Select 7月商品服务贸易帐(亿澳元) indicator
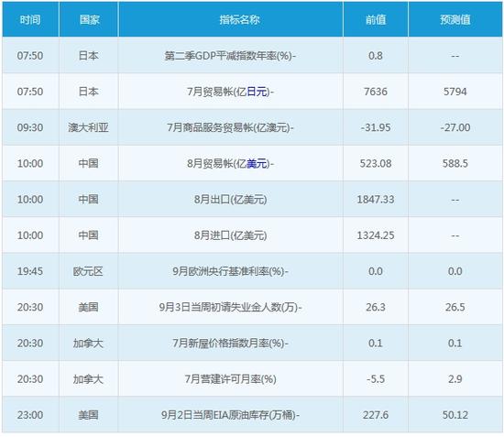504x437 pixels. coord(230,127)
